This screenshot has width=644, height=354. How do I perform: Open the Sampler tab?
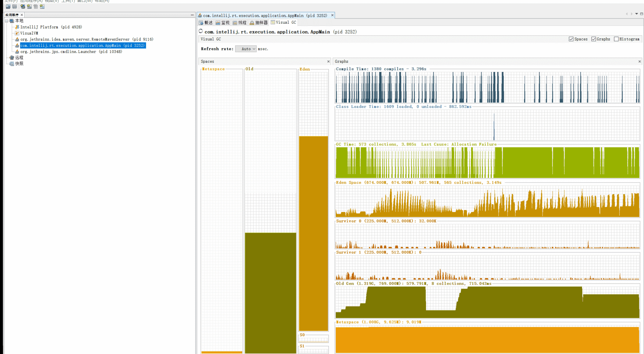tap(258, 23)
